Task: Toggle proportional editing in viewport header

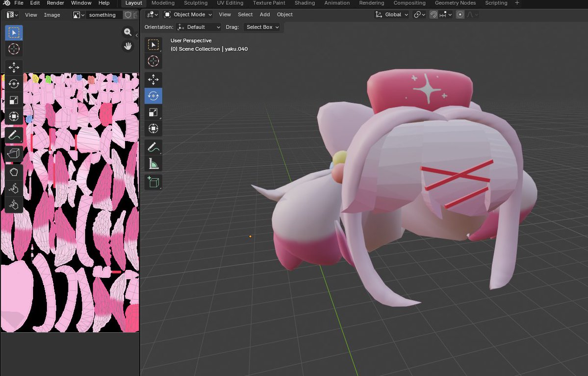Action: click(x=460, y=15)
